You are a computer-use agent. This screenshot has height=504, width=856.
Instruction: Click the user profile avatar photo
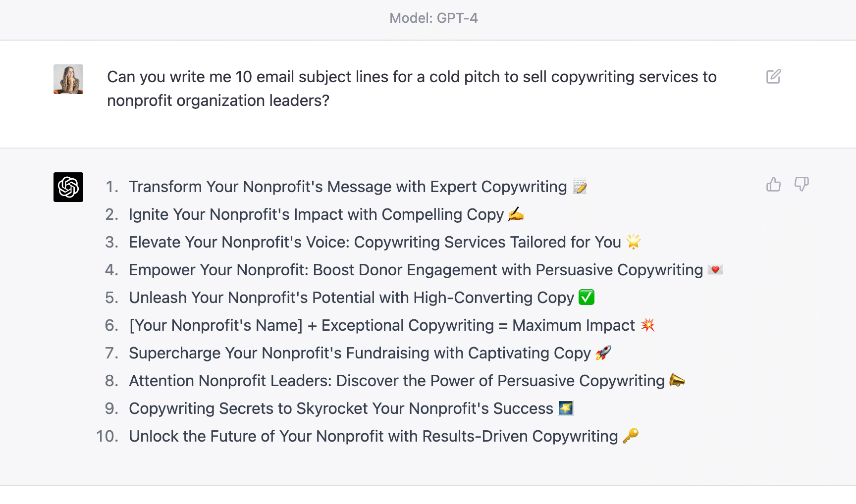[x=68, y=79]
